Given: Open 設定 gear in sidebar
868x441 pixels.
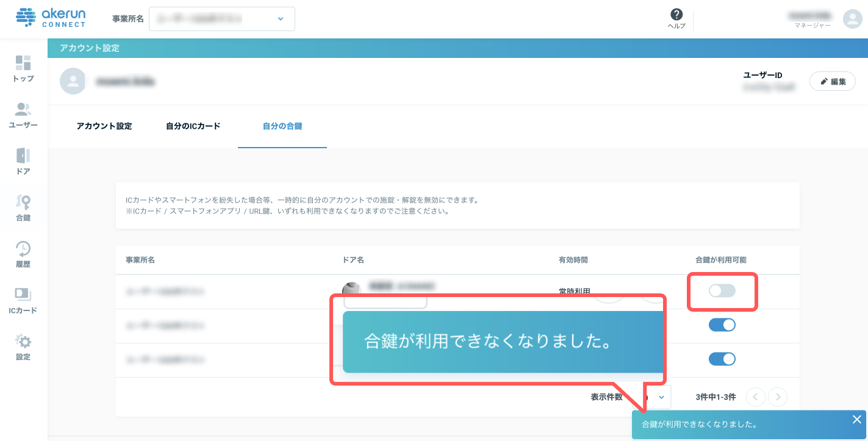Looking at the screenshot, I should [x=23, y=346].
